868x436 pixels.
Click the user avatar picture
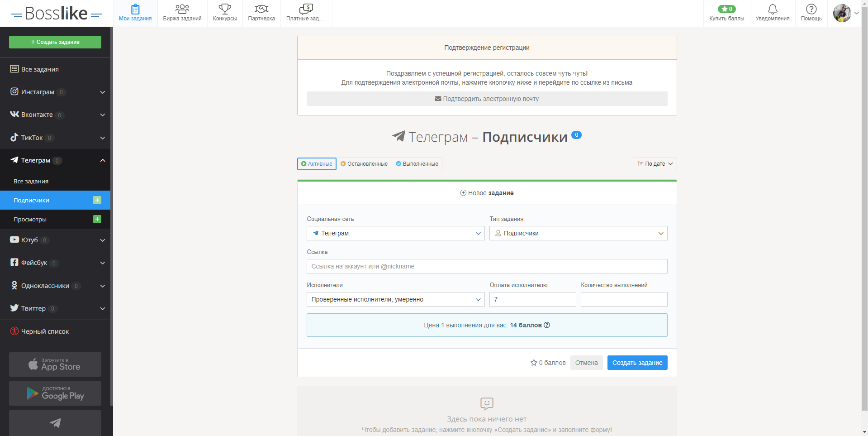coord(842,13)
